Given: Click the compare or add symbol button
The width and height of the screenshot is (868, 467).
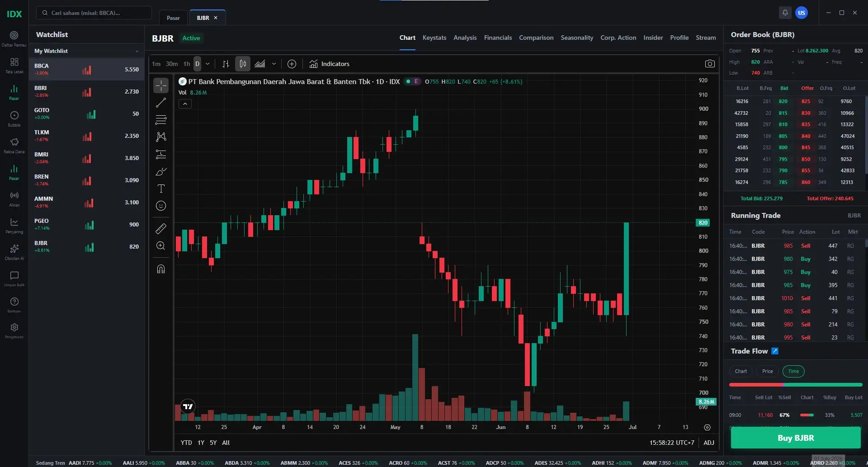Looking at the screenshot, I should pyautogui.click(x=292, y=64).
